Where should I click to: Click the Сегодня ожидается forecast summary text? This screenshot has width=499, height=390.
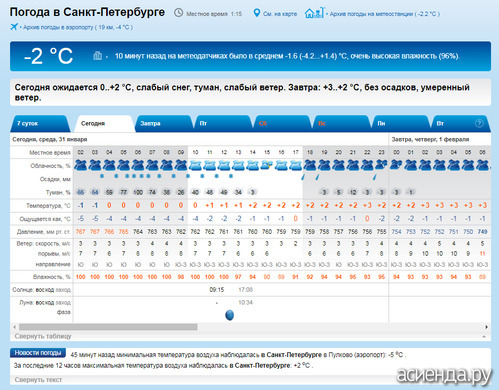242,92
